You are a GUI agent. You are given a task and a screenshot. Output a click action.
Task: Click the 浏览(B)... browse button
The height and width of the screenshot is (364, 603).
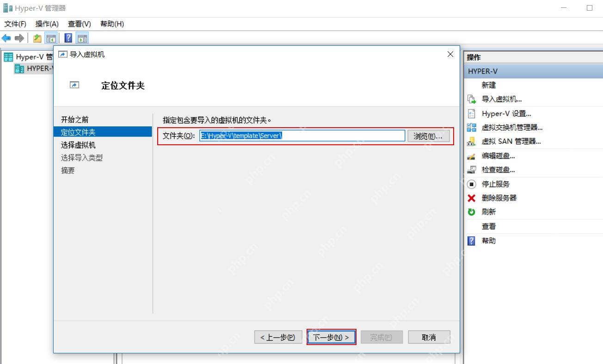point(429,136)
